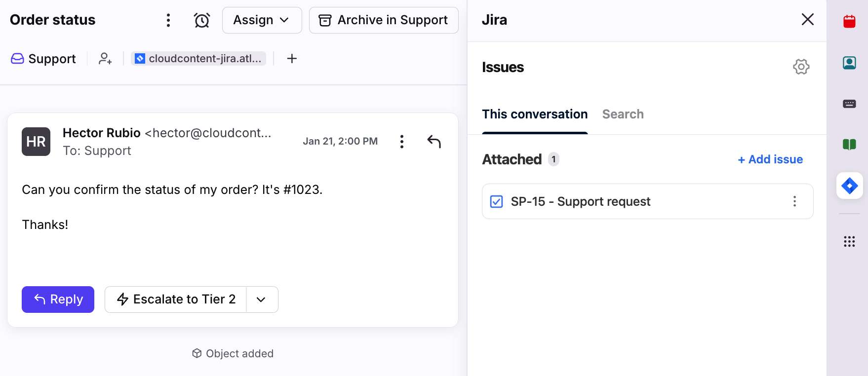Click the reply arrow on Hector's message
This screenshot has height=376, width=868.
pos(434,142)
